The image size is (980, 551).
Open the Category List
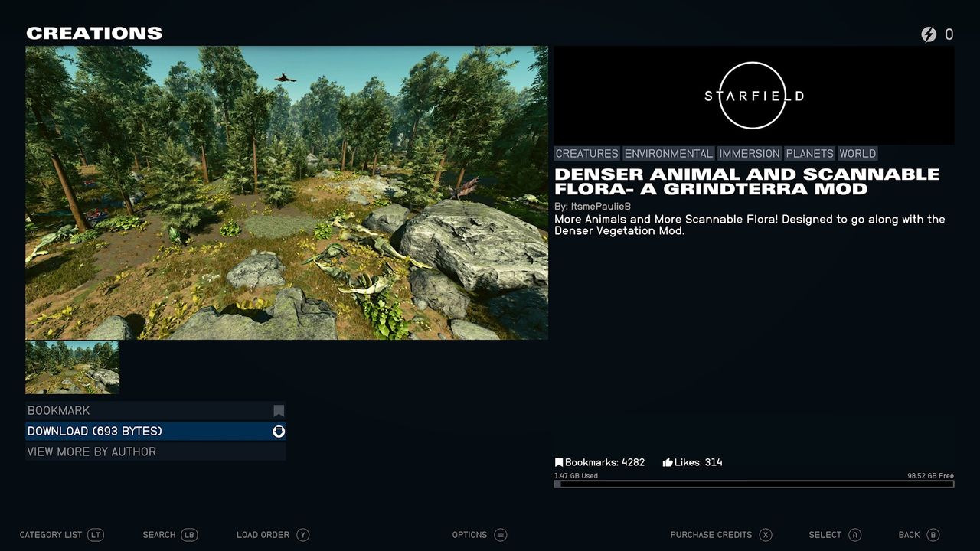click(51, 535)
